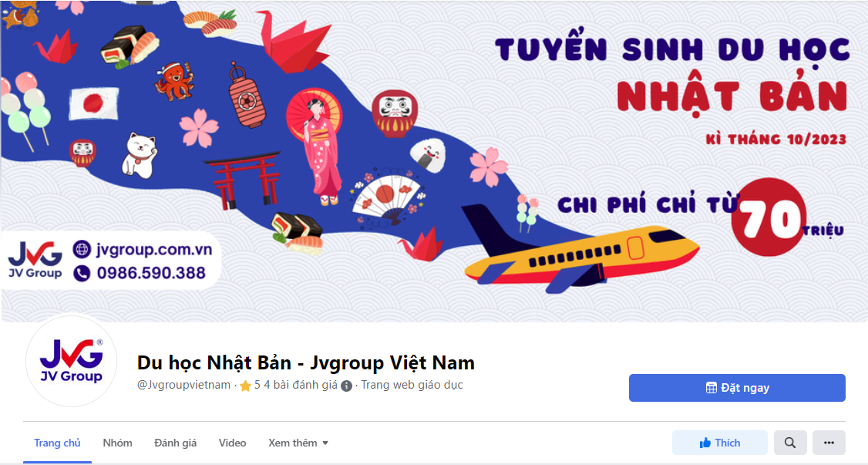
Task: Open the Đánh giá tab
Action: [176, 443]
